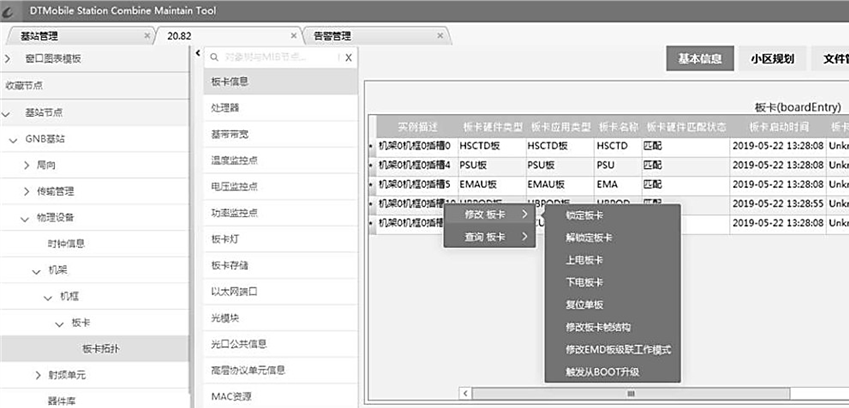Screen dimensions: 849x408
Task: Select 温度监控点 in the node list
Action: coord(280,160)
